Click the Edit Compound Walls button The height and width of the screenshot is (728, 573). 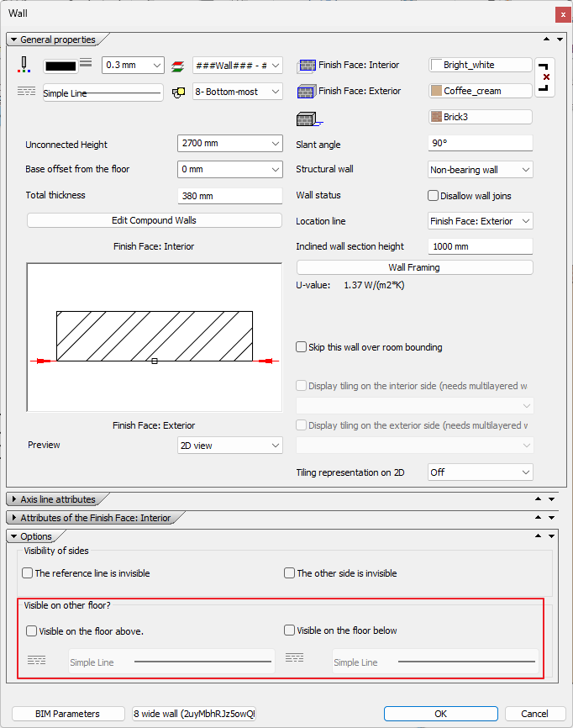click(x=154, y=220)
